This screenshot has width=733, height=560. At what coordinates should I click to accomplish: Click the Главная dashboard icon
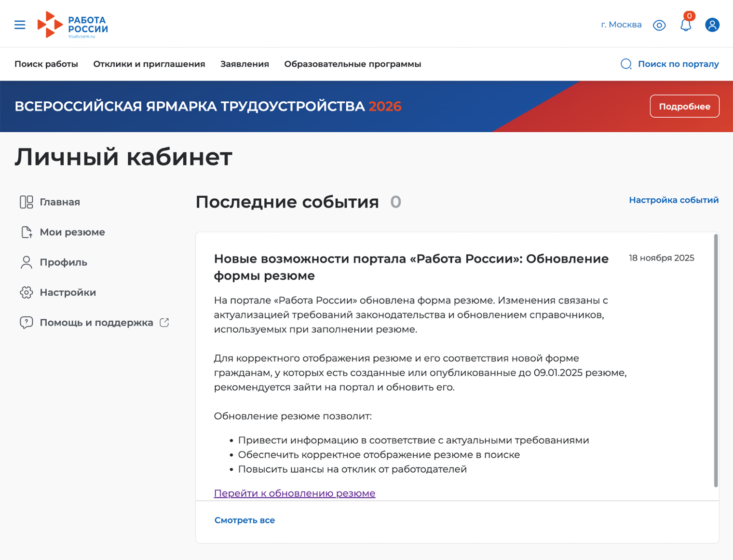[x=27, y=202]
